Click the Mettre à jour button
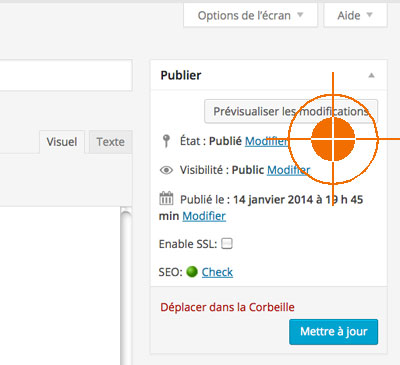 tap(334, 332)
